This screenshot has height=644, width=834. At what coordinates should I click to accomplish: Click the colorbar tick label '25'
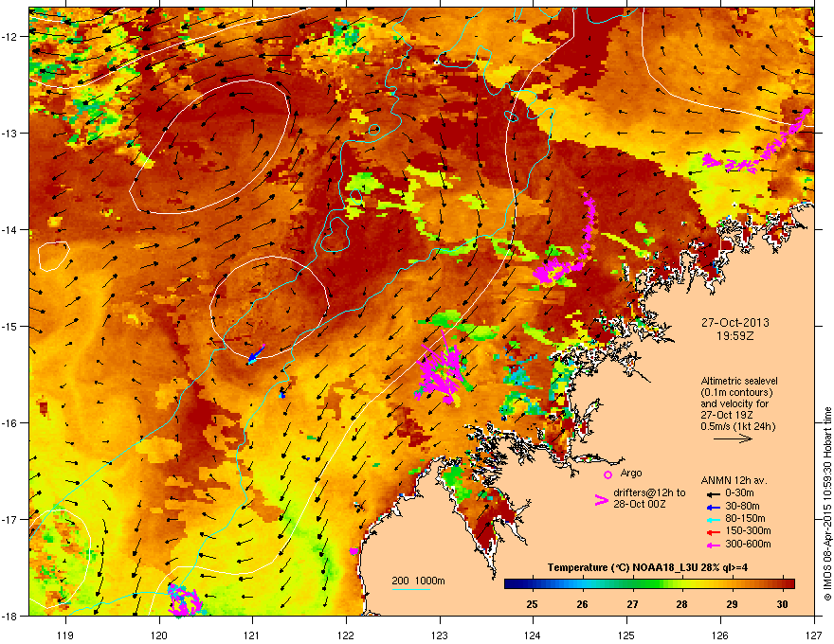[x=532, y=604]
